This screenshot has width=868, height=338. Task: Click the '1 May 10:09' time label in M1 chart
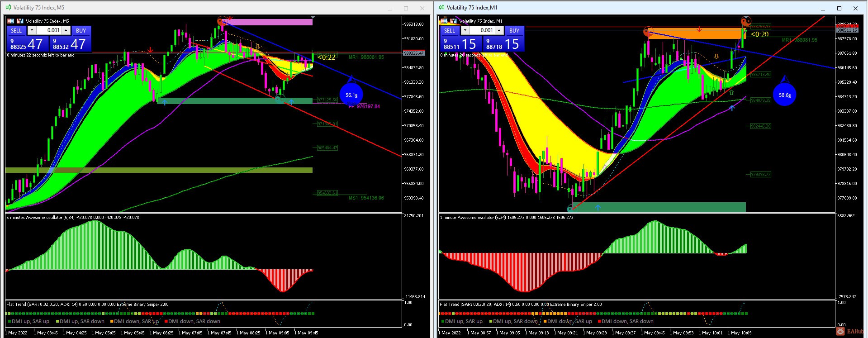pyautogui.click(x=740, y=333)
